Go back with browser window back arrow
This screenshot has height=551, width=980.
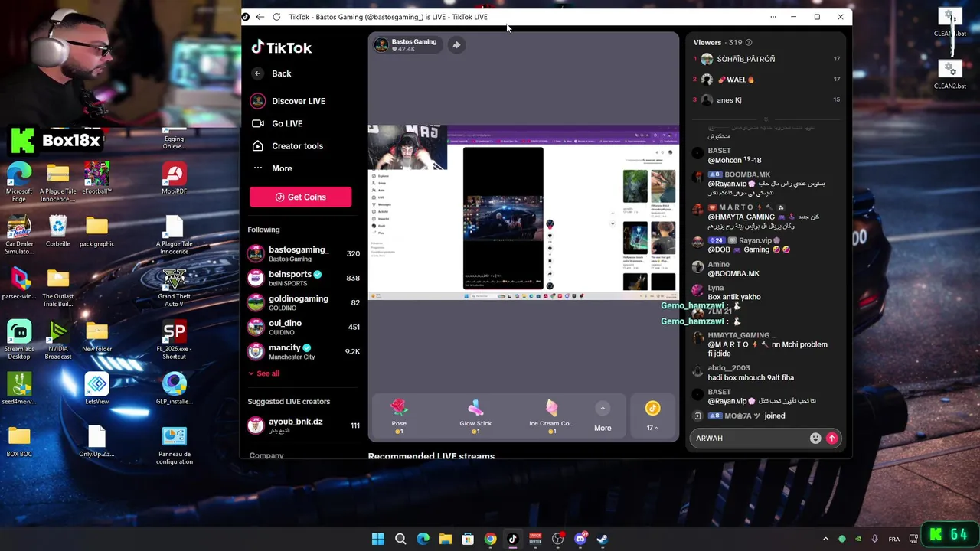(260, 17)
